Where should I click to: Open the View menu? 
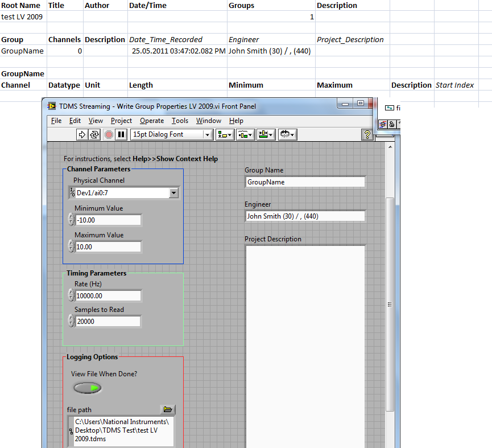96,121
